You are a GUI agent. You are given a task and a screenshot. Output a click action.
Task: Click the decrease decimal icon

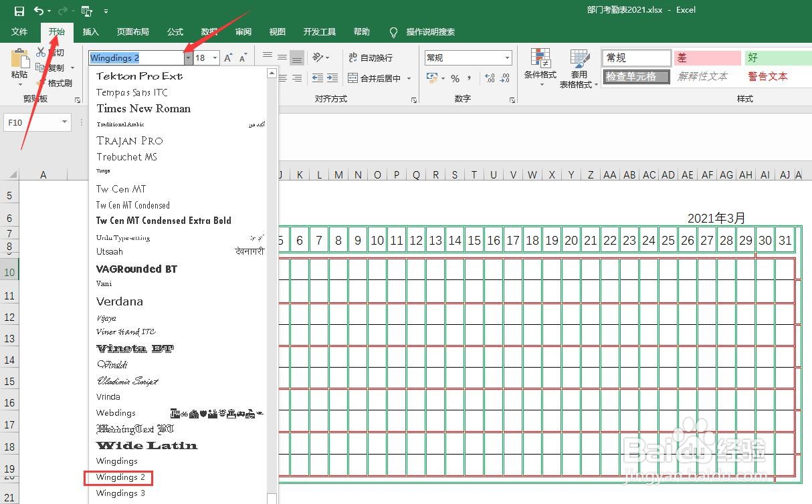tap(506, 78)
